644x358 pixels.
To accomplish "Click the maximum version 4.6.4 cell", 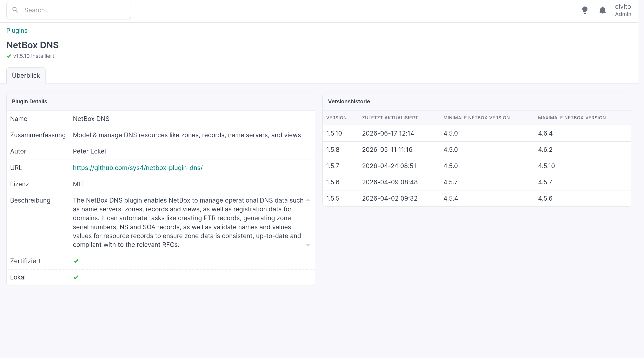I will 545,133.
